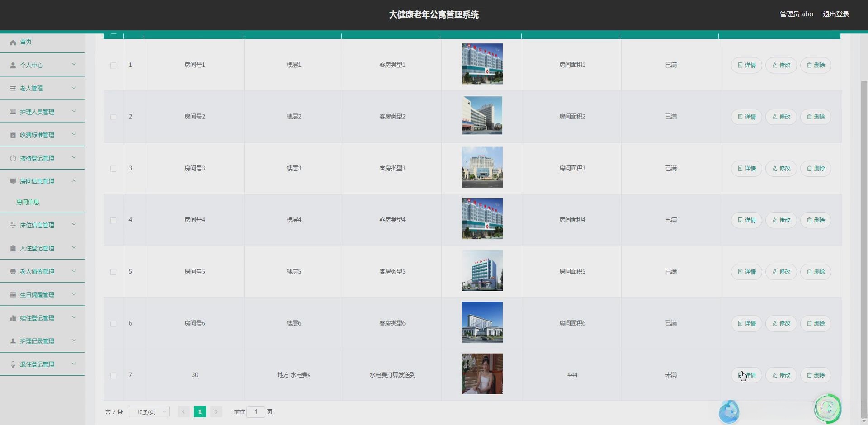Click the 生日提醒管理 grid icon
868x425 pixels.
(13, 294)
